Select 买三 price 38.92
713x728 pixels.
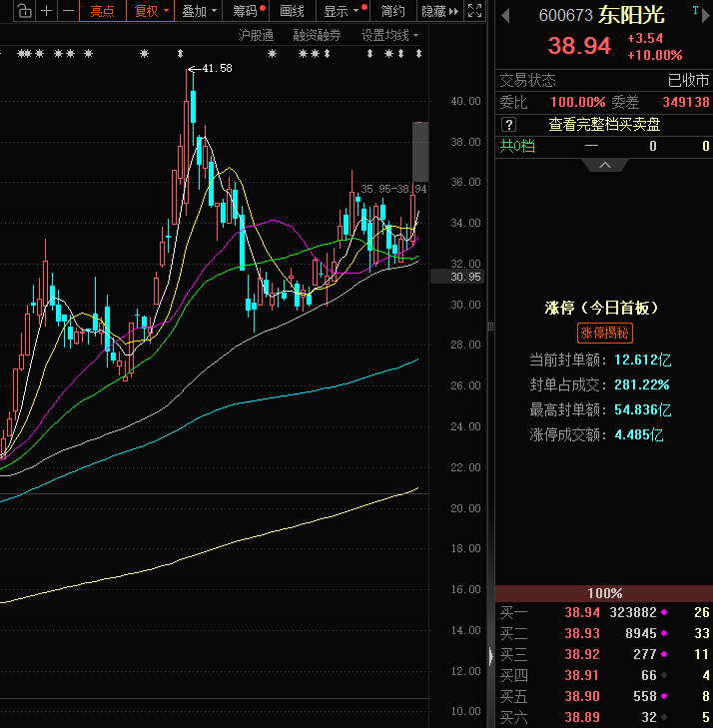582,654
